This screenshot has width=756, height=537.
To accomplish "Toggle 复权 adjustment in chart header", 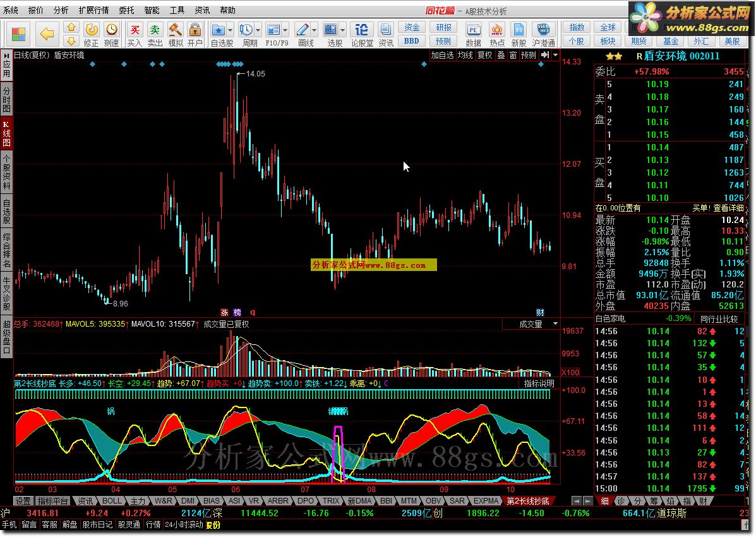I will click(485, 55).
